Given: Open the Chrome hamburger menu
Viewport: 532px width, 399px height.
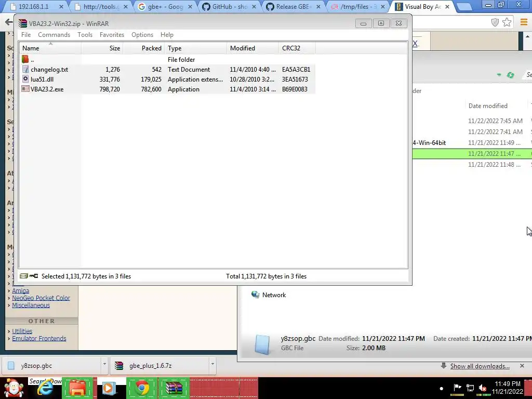Looking at the screenshot, I should point(524,22).
